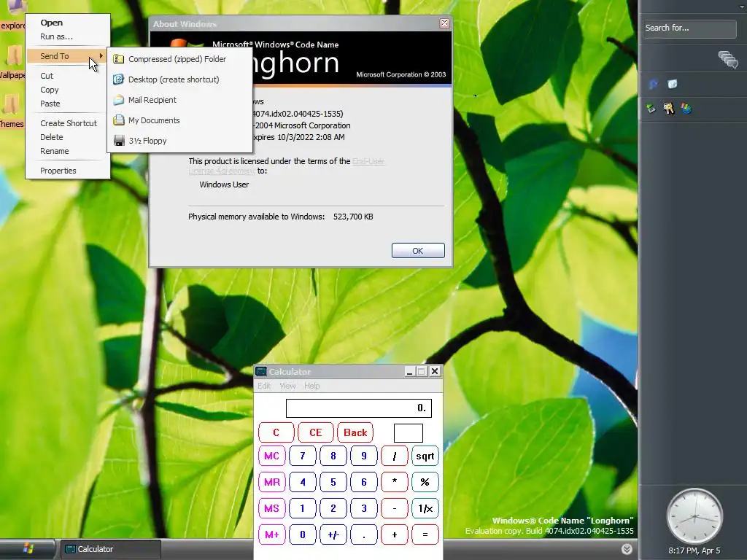Screen dimensions: 747x560
Task: Click the light blue square quick launch icon
Action: (672, 85)
